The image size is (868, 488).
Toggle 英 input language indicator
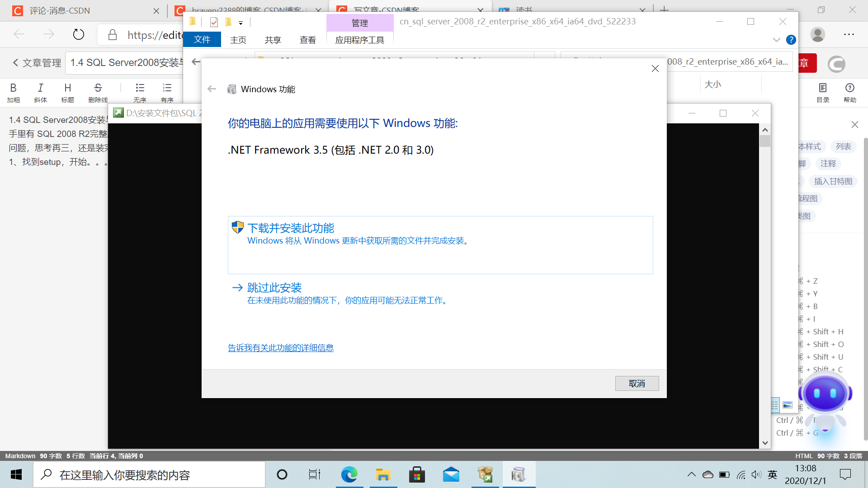pos(773,474)
